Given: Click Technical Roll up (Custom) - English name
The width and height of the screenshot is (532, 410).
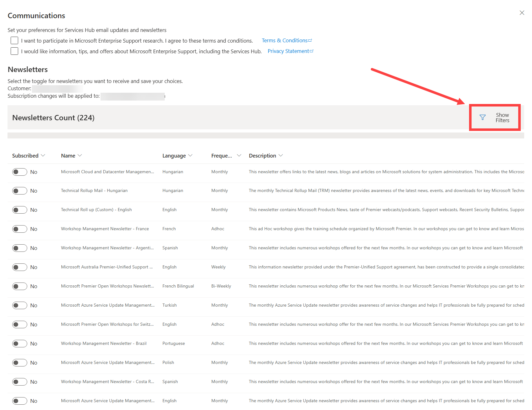Looking at the screenshot, I should tap(96, 210).
